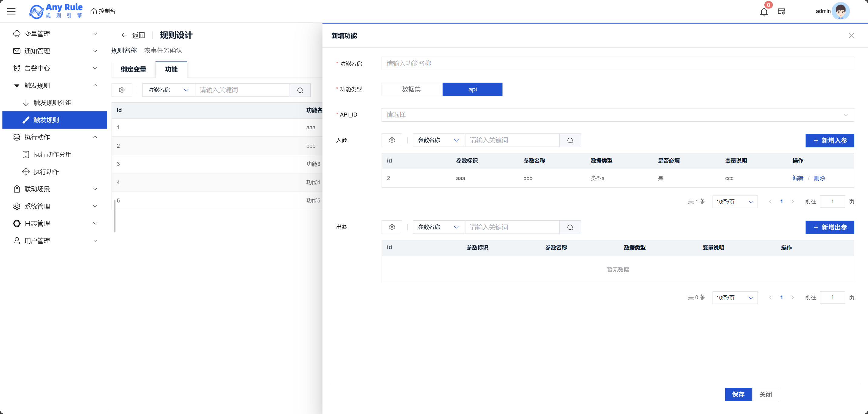Open the window icon beside the bell
868x414 pixels.
[781, 12]
